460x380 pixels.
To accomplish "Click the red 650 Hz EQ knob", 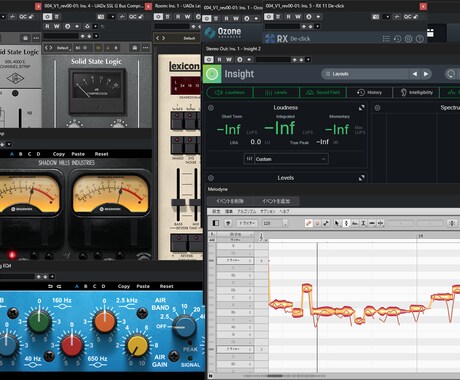I will 72,345.
